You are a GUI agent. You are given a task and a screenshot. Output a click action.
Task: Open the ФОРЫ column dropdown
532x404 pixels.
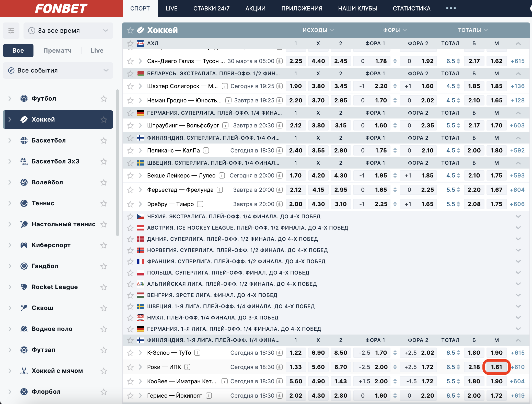click(395, 30)
